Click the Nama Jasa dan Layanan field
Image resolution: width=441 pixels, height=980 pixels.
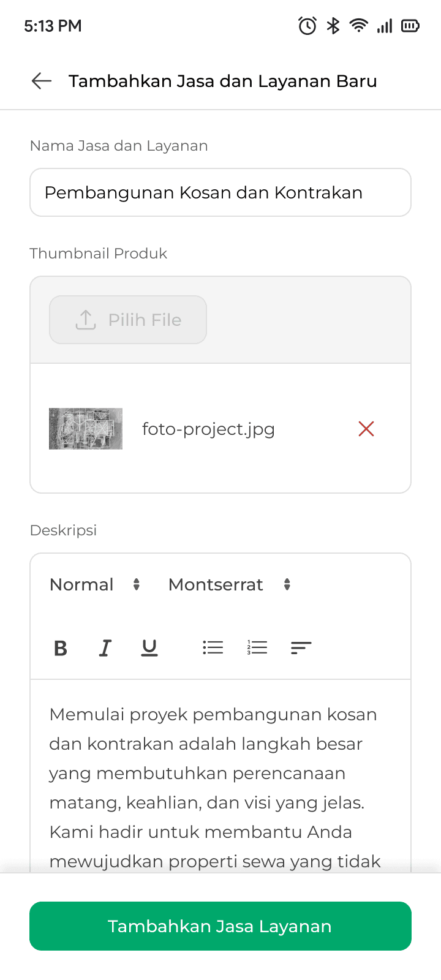point(221,192)
